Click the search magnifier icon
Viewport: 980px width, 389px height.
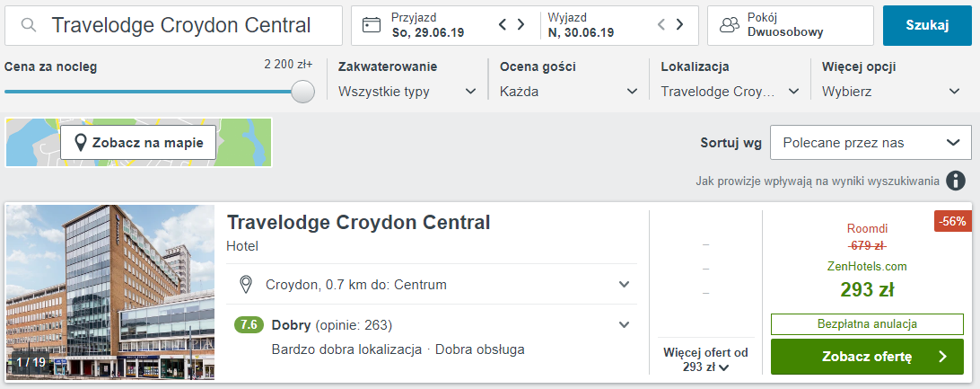[30, 25]
